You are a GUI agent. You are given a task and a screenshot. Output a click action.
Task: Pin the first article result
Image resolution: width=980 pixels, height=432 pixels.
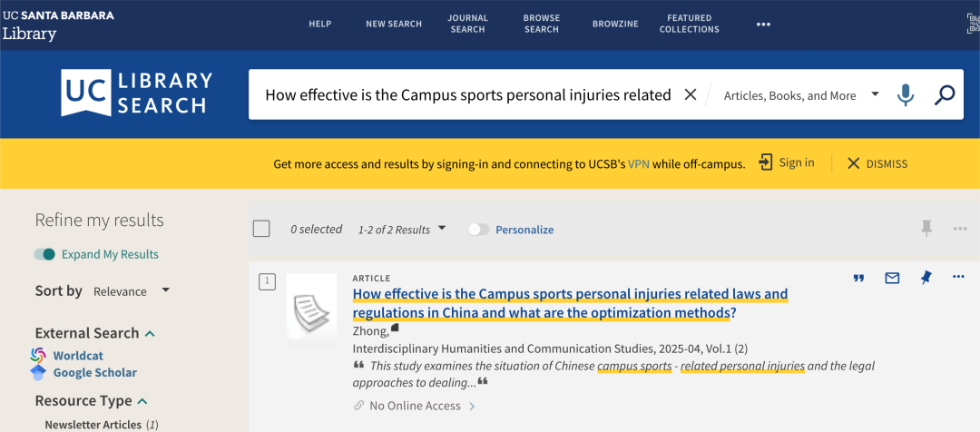click(x=926, y=278)
